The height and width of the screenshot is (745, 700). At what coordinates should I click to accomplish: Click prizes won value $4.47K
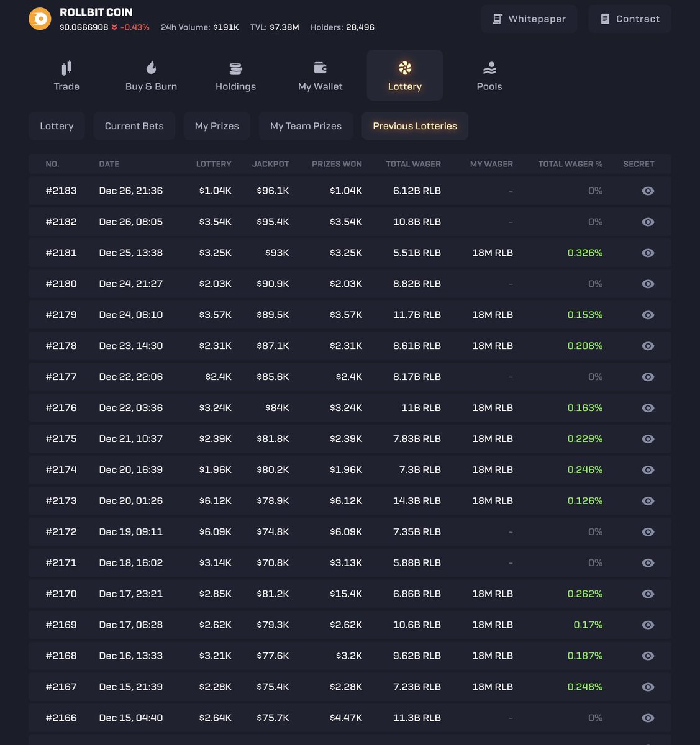(346, 718)
